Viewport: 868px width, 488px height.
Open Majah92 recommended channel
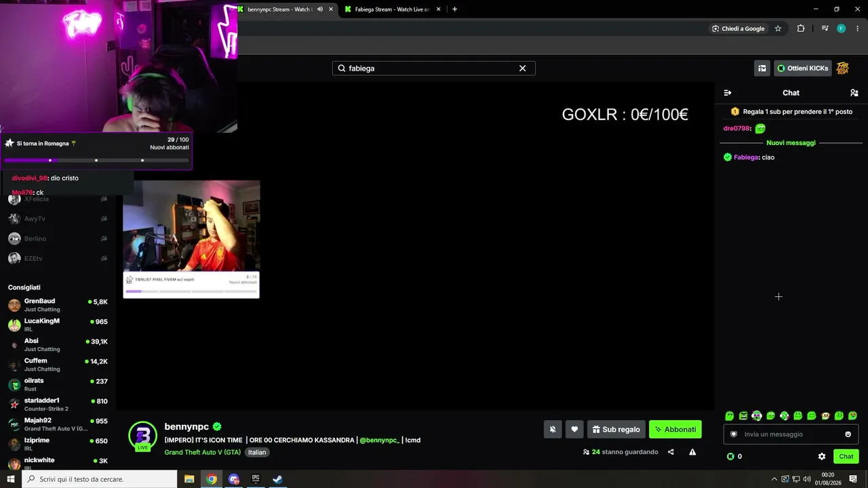(x=58, y=424)
